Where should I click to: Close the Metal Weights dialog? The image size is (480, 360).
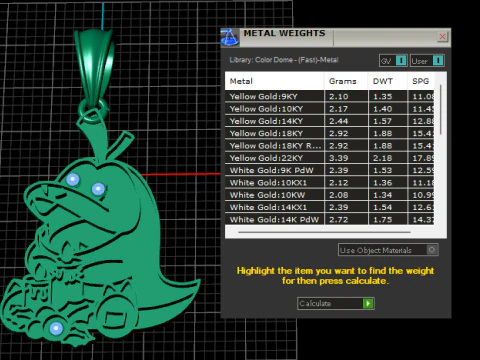[x=442, y=36]
